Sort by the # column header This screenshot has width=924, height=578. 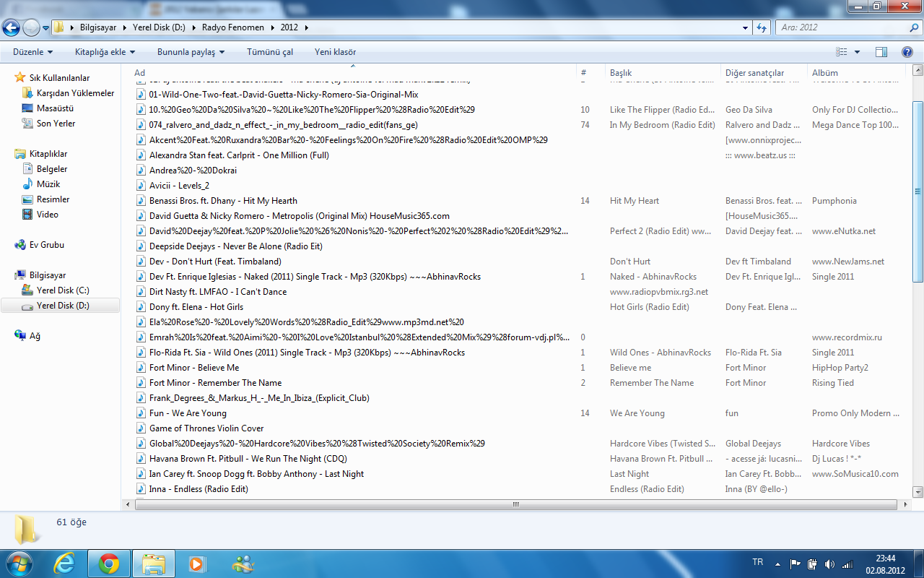coord(592,72)
